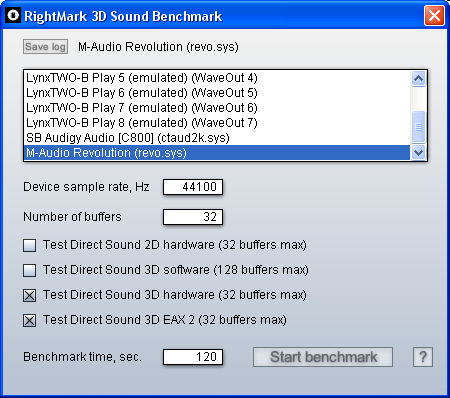This screenshot has width=450, height=398.
Task: Click the device list scroll down arrow
Action: [418, 153]
